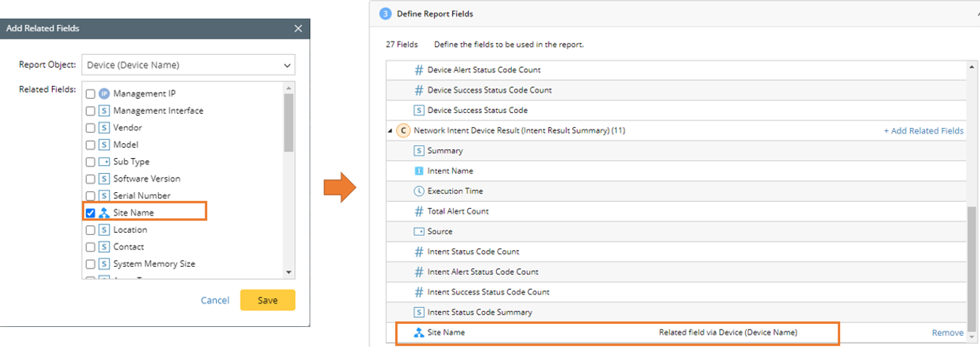This screenshot has width=980, height=351.
Task: Click the Execution Time clock icon
Action: point(419,191)
